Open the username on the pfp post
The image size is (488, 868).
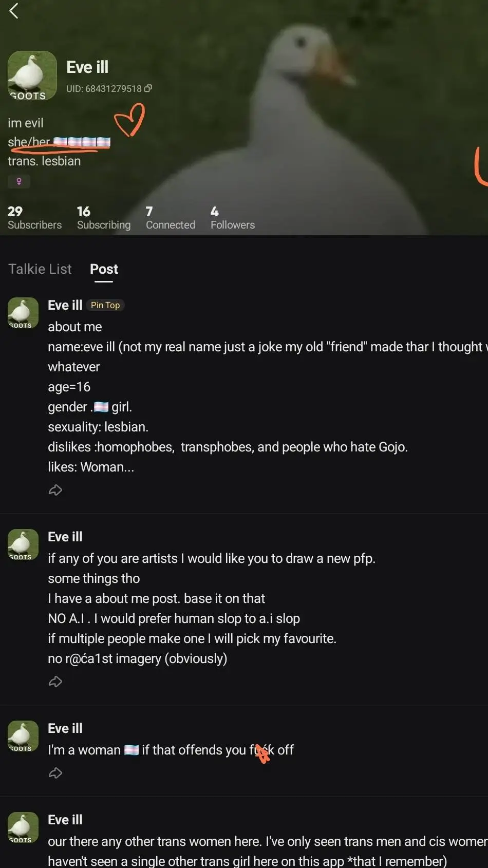(65, 537)
